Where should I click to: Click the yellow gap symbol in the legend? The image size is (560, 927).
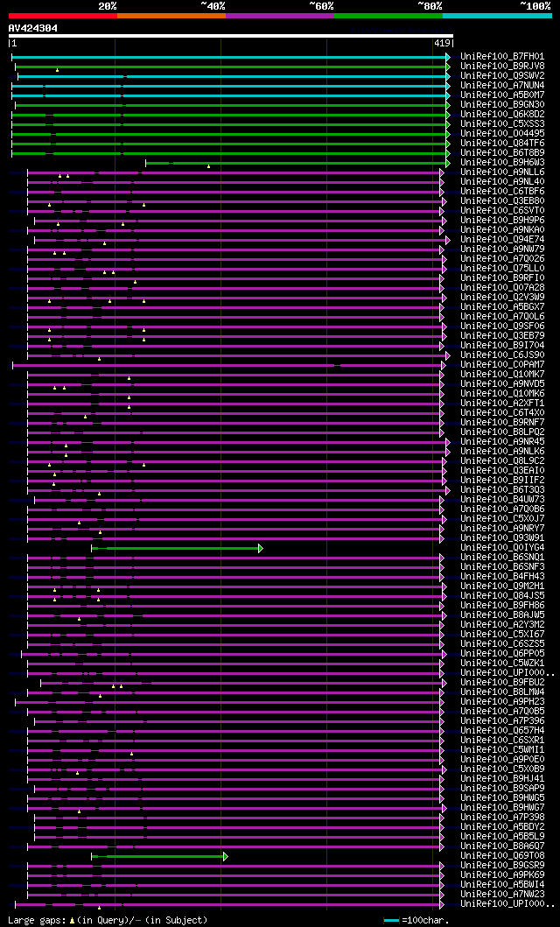[72, 921]
